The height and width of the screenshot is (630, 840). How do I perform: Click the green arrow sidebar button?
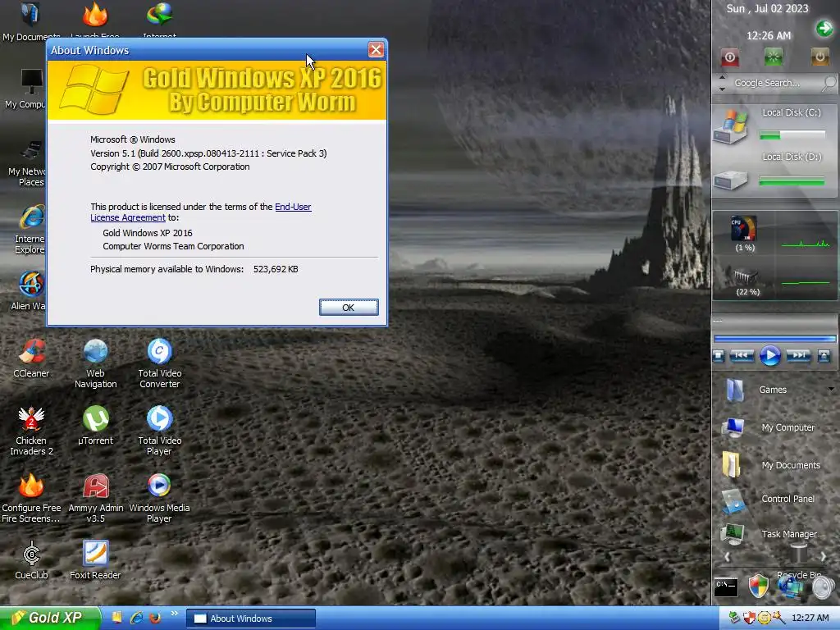point(824,28)
